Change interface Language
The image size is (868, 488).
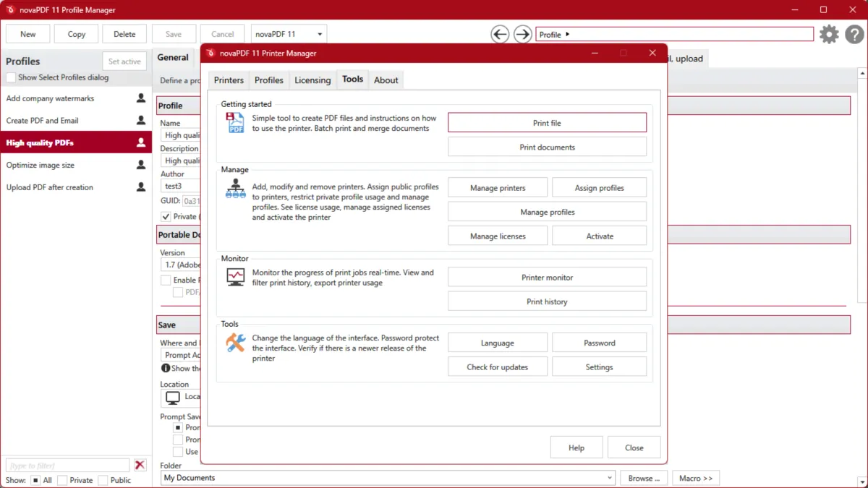tap(498, 343)
